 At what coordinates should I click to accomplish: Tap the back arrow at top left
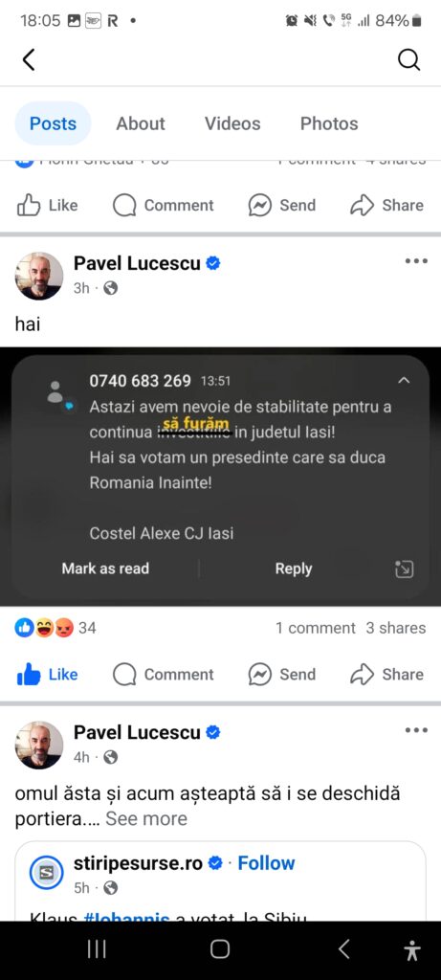click(x=28, y=60)
